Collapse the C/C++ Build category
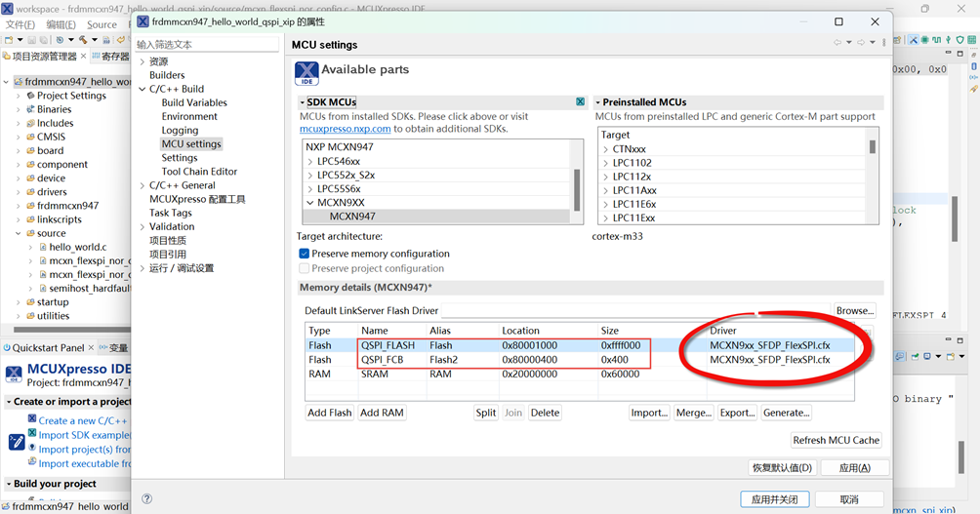The image size is (980, 514). (x=143, y=89)
